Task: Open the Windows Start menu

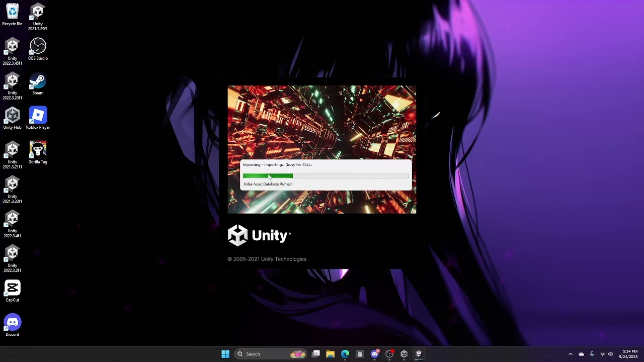Action: (225, 354)
